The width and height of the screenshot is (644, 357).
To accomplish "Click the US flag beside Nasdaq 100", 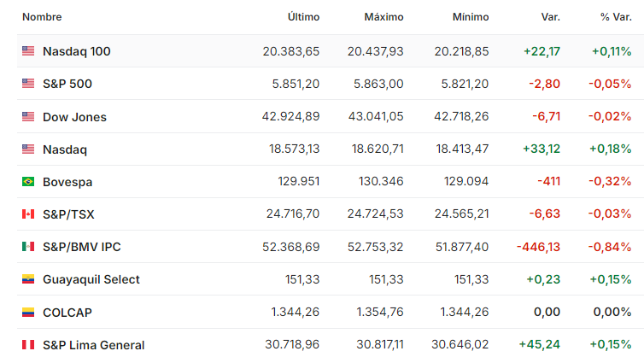I will 28,51.
